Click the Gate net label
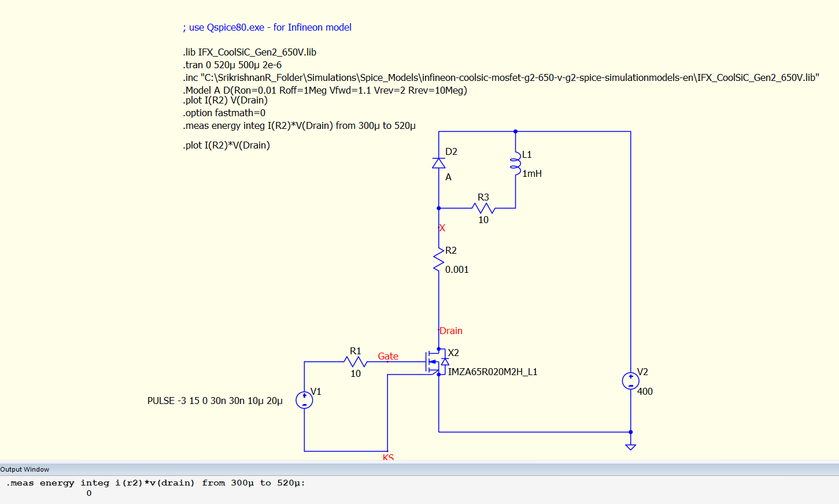This screenshot has width=839, height=504. pyautogui.click(x=388, y=356)
